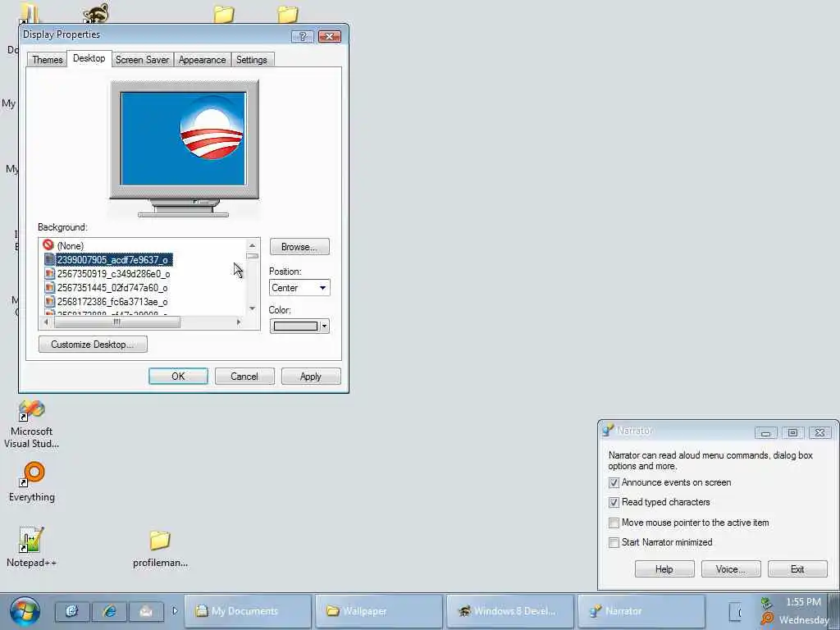The height and width of the screenshot is (630, 840).
Task: Launch the Notepad++ desktop shortcut
Action: (31, 546)
